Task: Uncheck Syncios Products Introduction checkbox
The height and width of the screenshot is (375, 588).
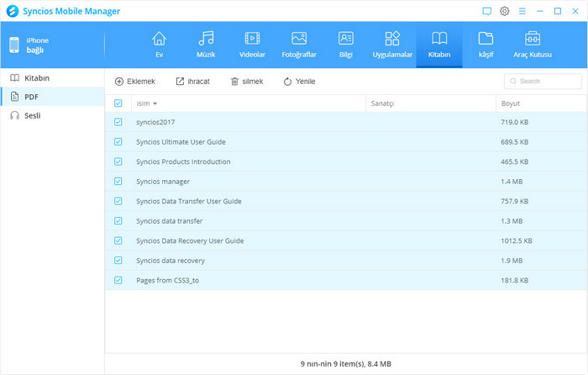Action: pos(118,161)
